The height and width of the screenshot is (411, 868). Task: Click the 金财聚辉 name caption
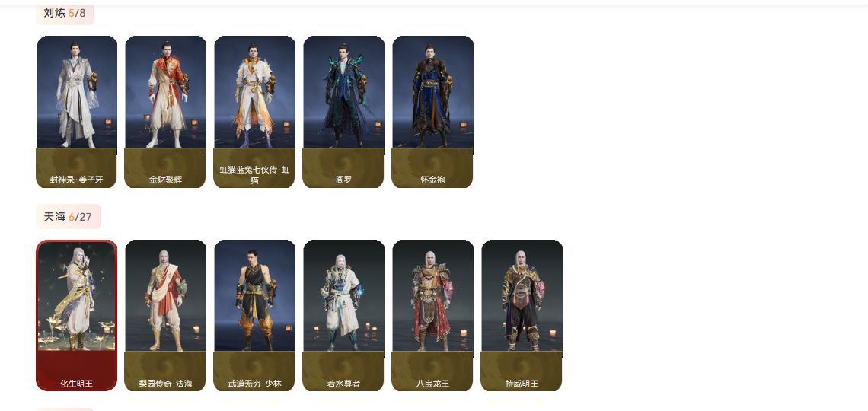pos(165,180)
